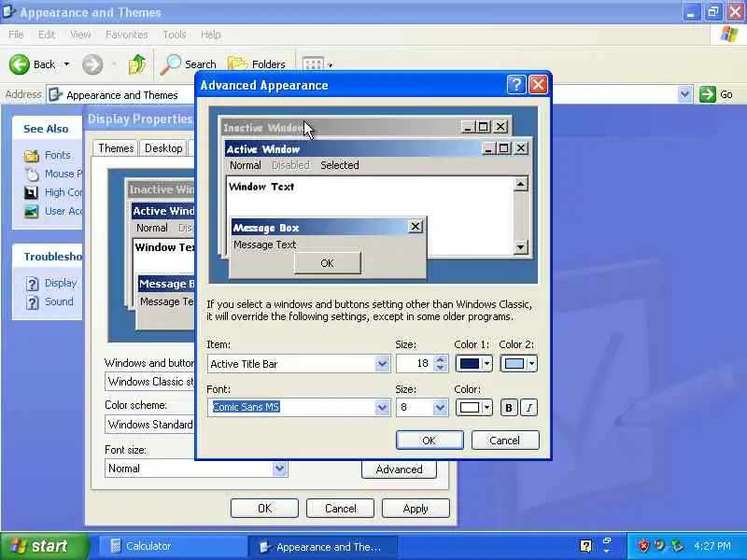Open the Sound troubleshooter link
This screenshot has height=560, width=747.
[59, 301]
